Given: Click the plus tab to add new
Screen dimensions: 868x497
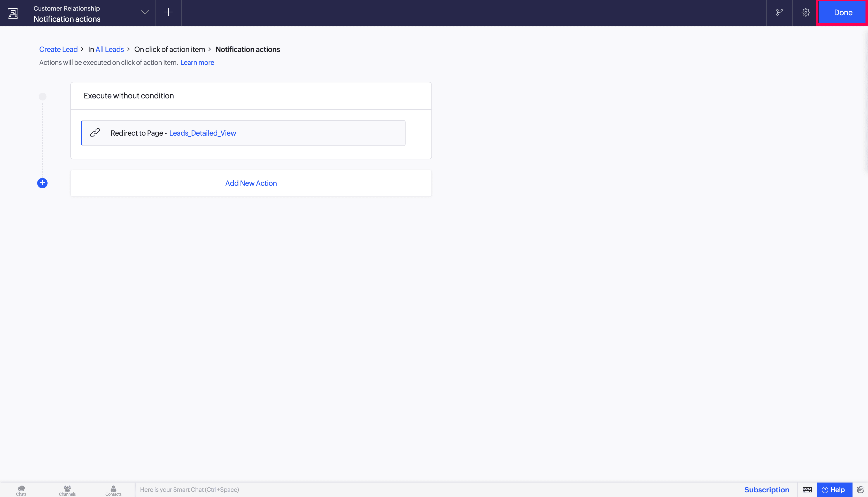Looking at the screenshot, I should [168, 12].
